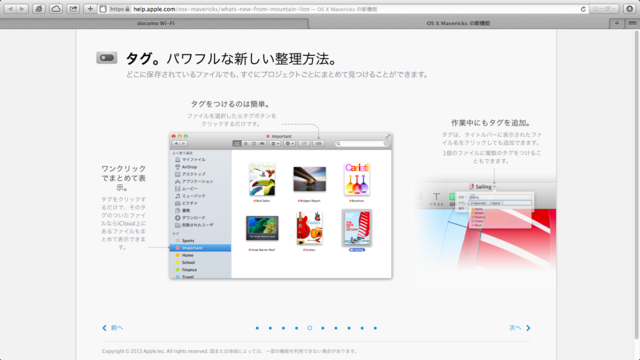The height and width of the screenshot is (360, 640).
Task: Jump to the last pagination dot
Action: pyautogui.click(x=375, y=328)
